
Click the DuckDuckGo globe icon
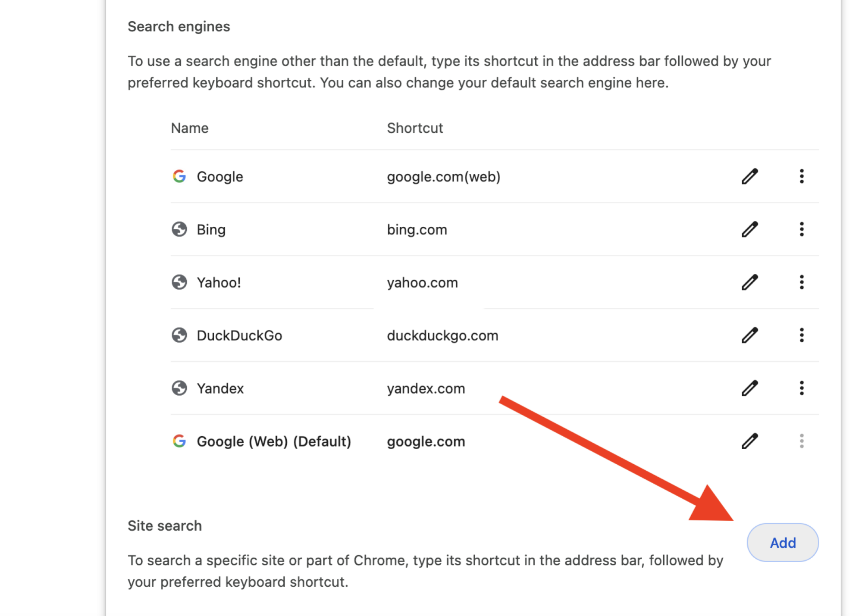coord(179,335)
